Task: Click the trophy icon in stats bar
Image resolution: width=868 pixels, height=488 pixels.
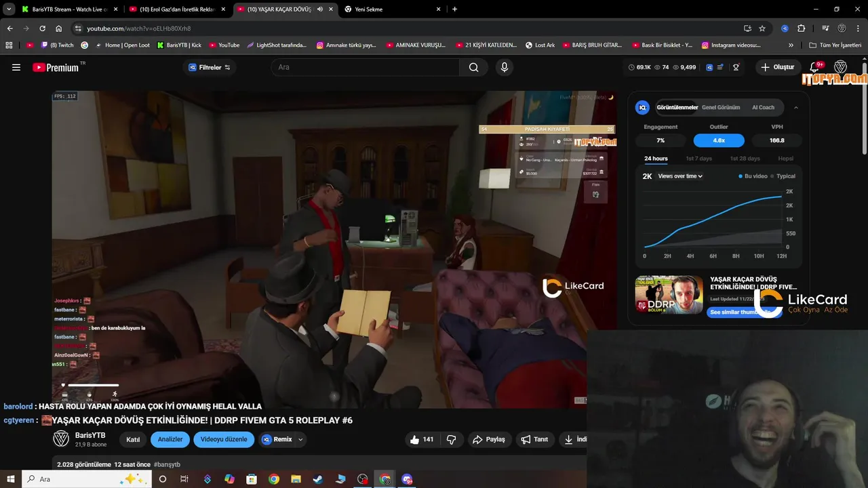Action: tap(736, 67)
